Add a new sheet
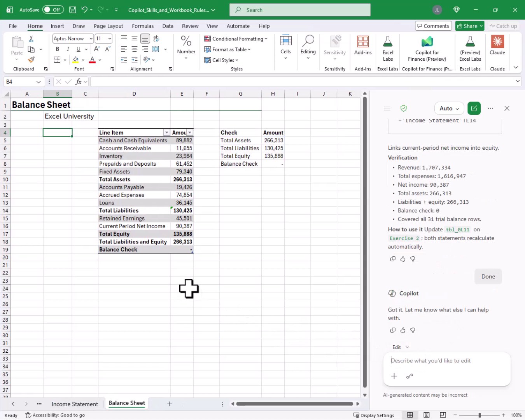 tap(170, 404)
